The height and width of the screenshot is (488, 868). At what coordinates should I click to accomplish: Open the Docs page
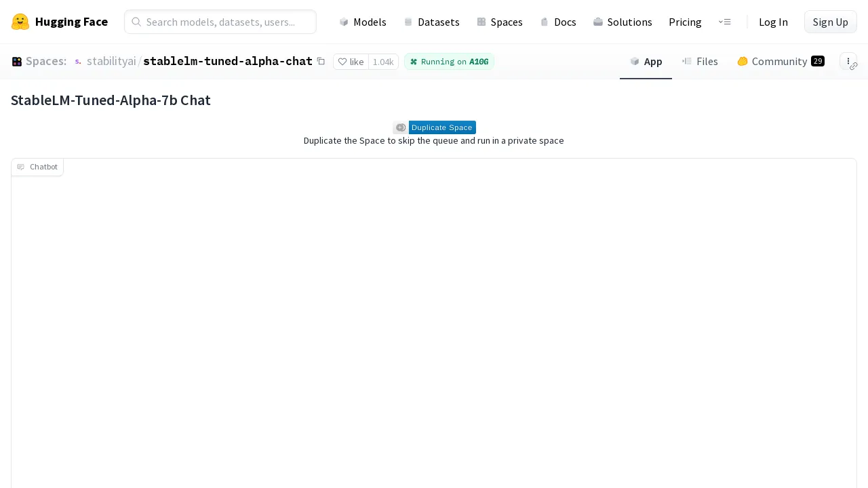(x=558, y=22)
